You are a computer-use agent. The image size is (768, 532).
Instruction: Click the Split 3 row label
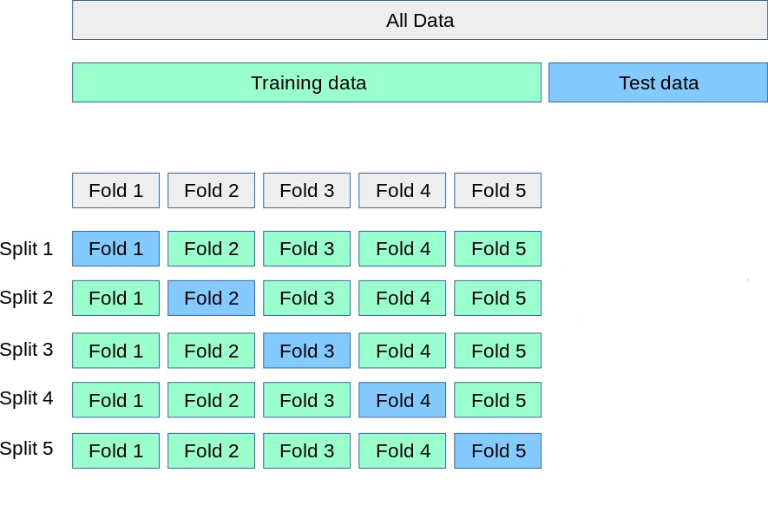[27, 350]
